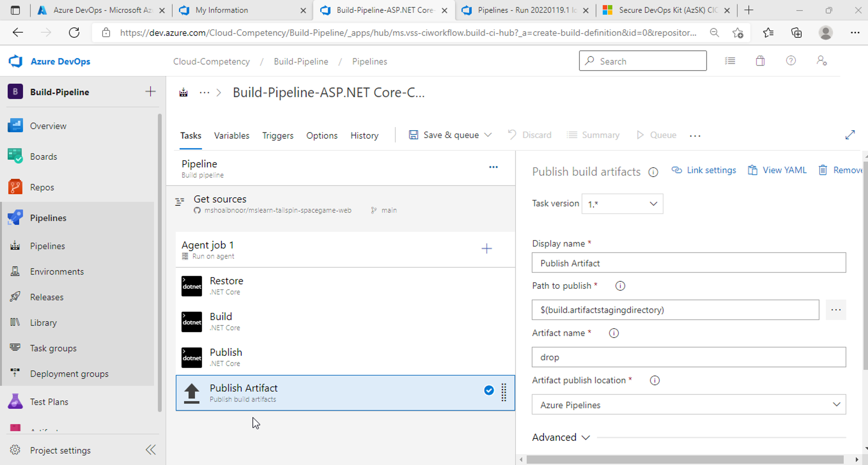The width and height of the screenshot is (868, 465).
Task: Click in the Artifact name field
Action: 689,357
